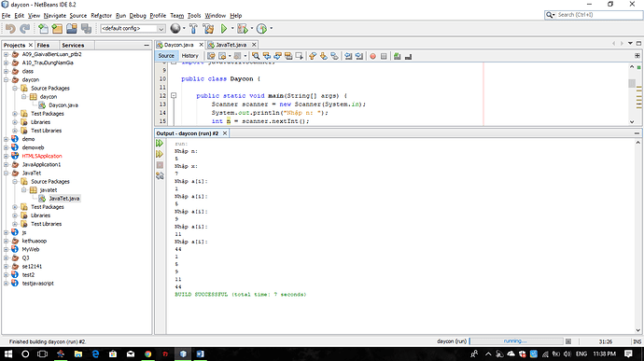Click the Undo arrow in the toolbar
This screenshot has width=644, height=361.
pos(10,28)
